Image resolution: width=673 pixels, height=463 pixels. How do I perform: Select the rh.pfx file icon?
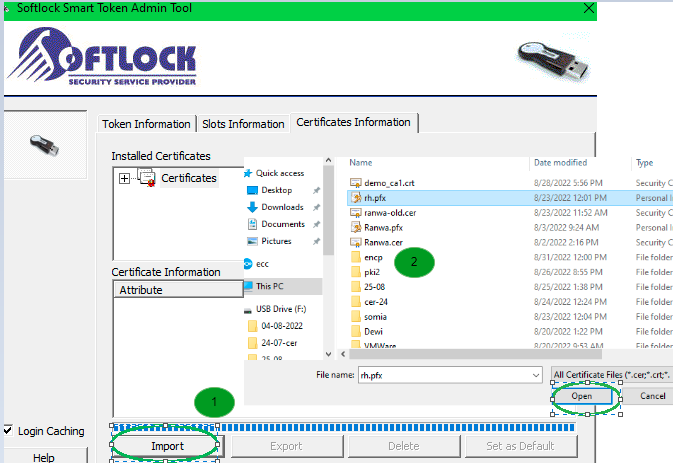click(x=356, y=198)
